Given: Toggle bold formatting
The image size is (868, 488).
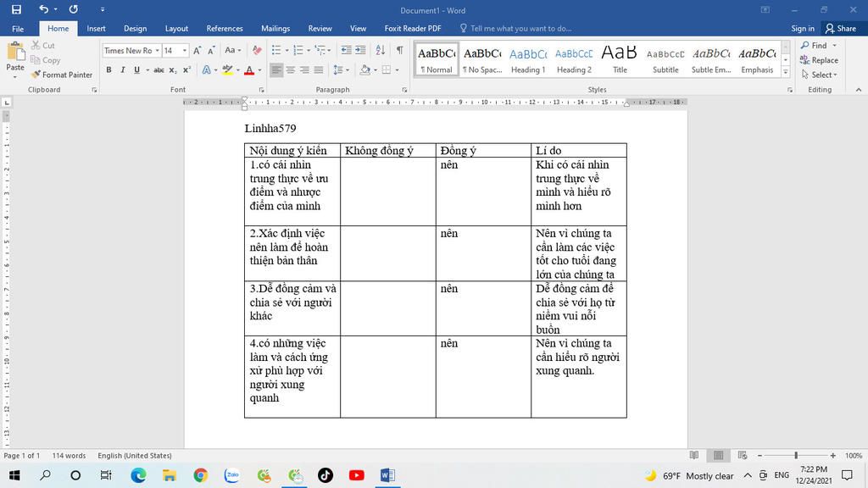Looking at the screenshot, I should tap(108, 70).
